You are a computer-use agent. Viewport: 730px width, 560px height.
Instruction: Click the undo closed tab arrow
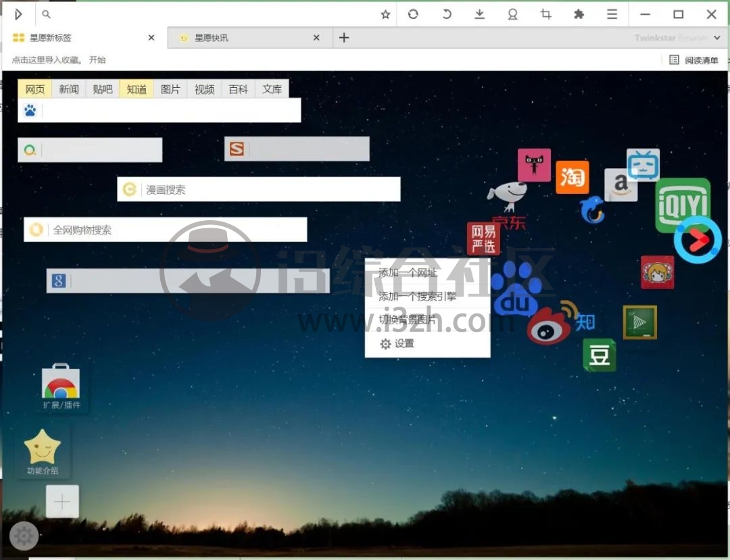(x=447, y=14)
